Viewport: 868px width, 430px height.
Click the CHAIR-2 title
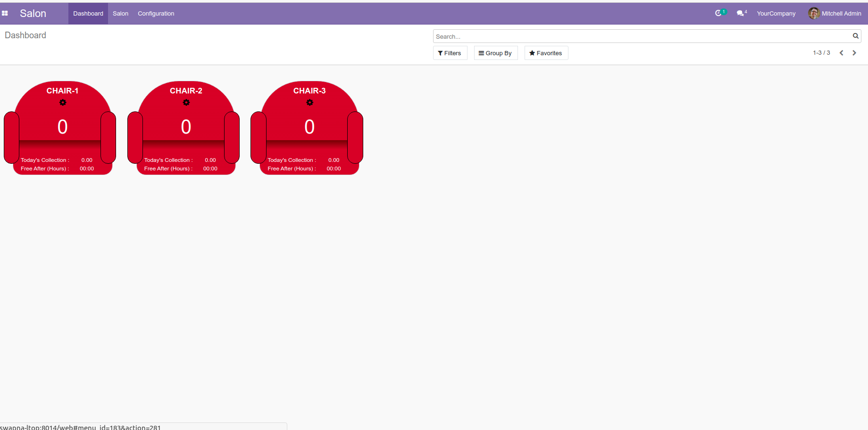pyautogui.click(x=186, y=91)
